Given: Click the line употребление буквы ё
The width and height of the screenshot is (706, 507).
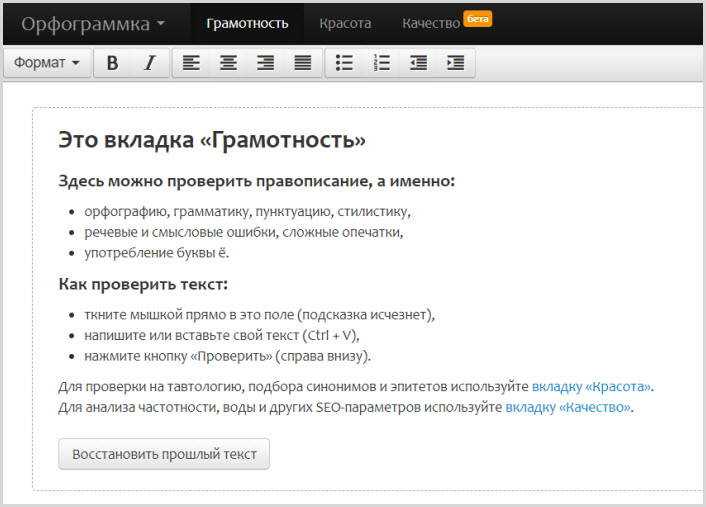Looking at the screenshot, I should click(x=157, y=253).
